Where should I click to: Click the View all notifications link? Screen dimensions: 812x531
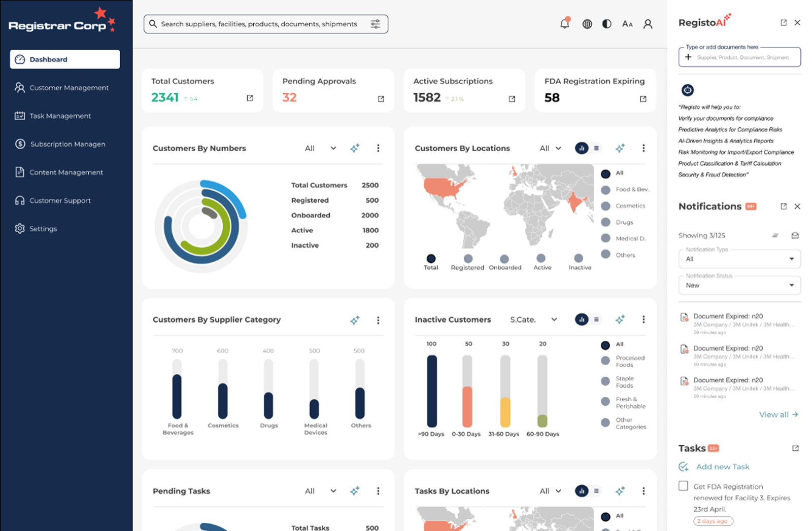[x=779, y=414]
